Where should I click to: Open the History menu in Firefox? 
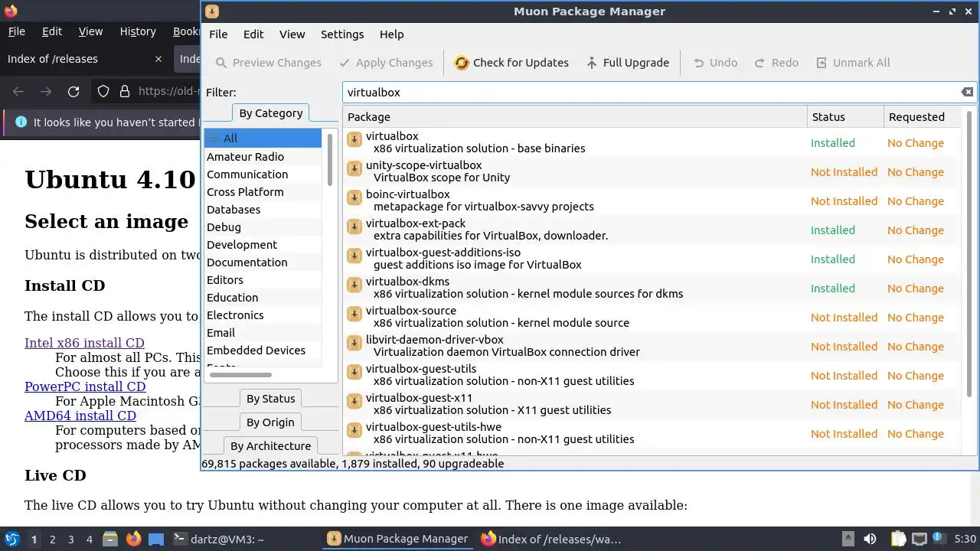click(138, 31)
